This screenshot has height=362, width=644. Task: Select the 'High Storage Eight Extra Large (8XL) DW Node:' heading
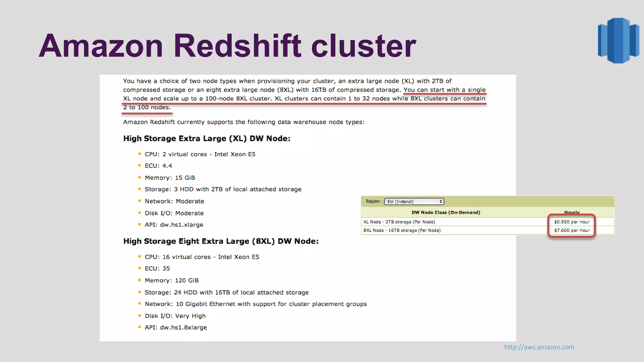tap(221, 241)
